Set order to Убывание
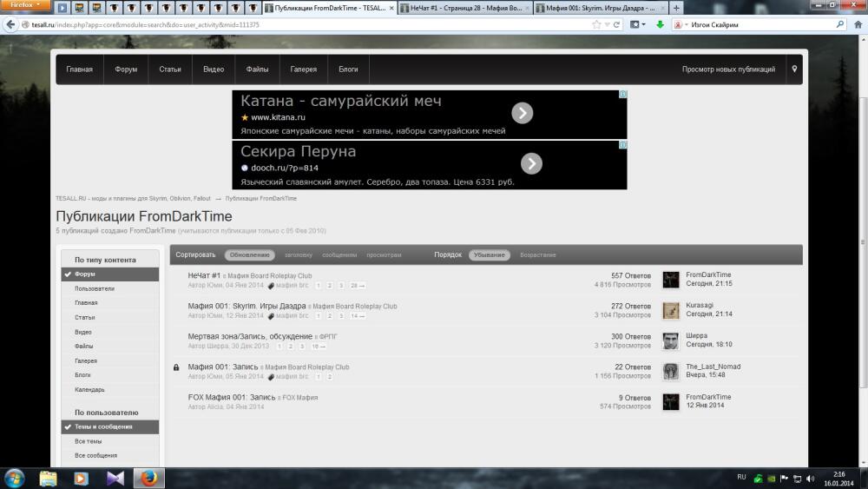868x489 pixels. [489, 254]
